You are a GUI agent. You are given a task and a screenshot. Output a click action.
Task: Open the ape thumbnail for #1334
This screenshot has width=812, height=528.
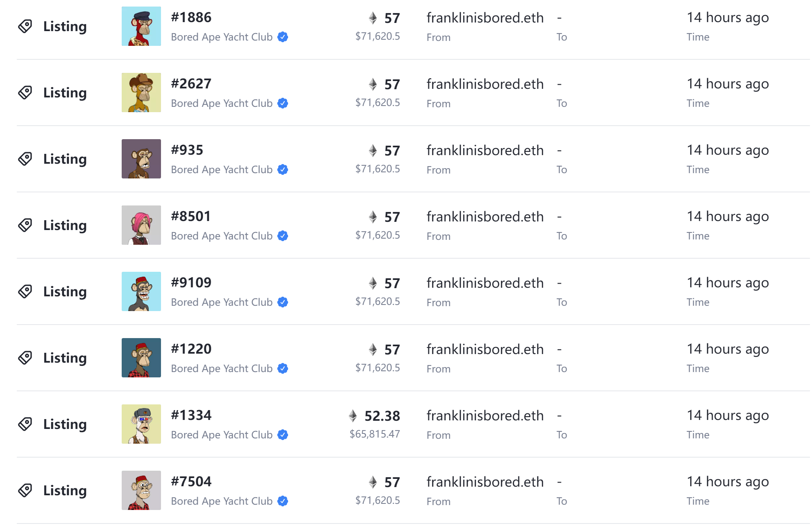(x=141, y=424)
